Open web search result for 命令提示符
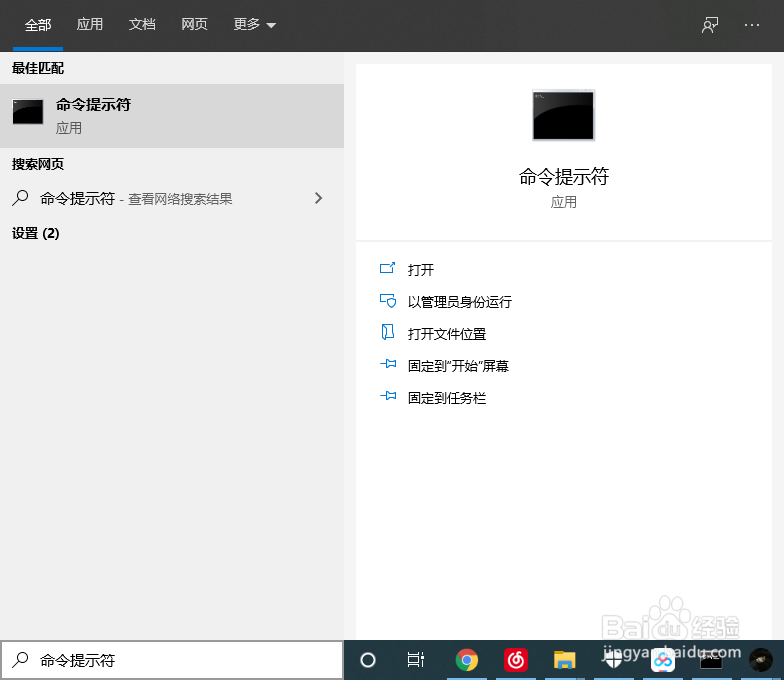The height and width of the screenshot is (680, 784). point(172,198)
